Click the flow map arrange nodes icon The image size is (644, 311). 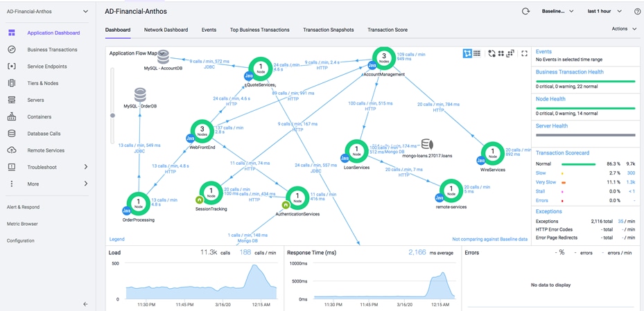tap(510, 53)
